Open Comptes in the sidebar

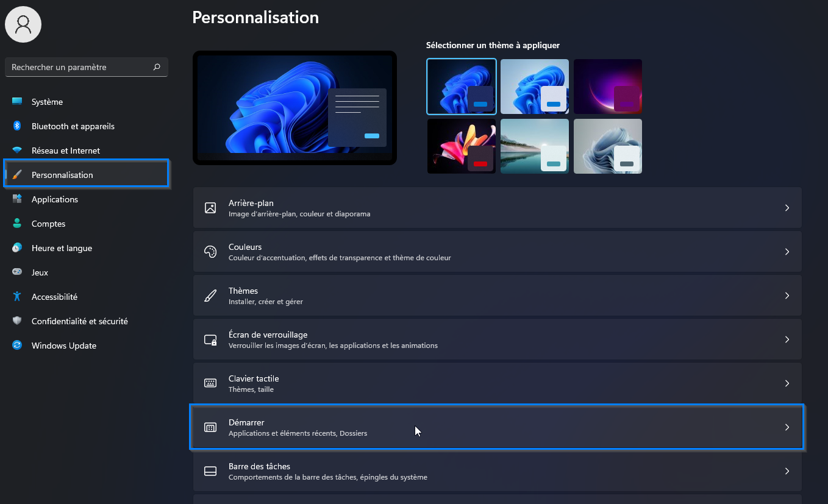[x=48, y=224]
